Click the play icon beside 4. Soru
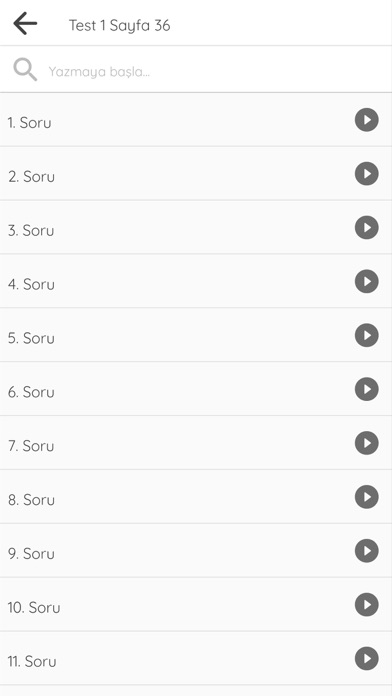The height and width of the screenshot is (696, 392). (366, 281)
